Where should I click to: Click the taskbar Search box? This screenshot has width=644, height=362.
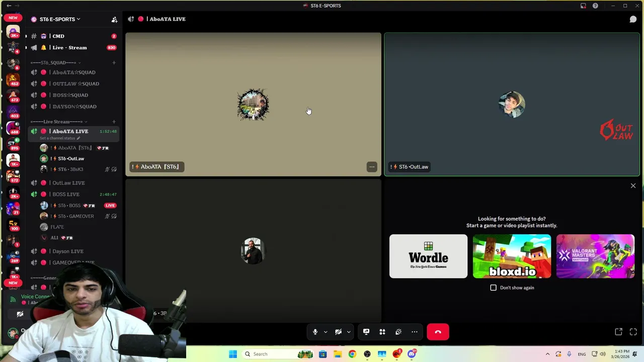[x=278, y=354]
